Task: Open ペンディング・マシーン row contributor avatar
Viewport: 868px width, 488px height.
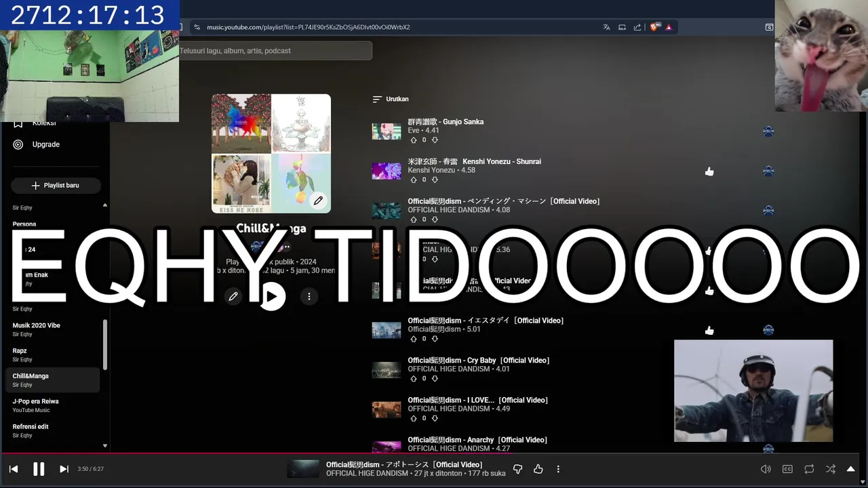Action: [768, 211]
